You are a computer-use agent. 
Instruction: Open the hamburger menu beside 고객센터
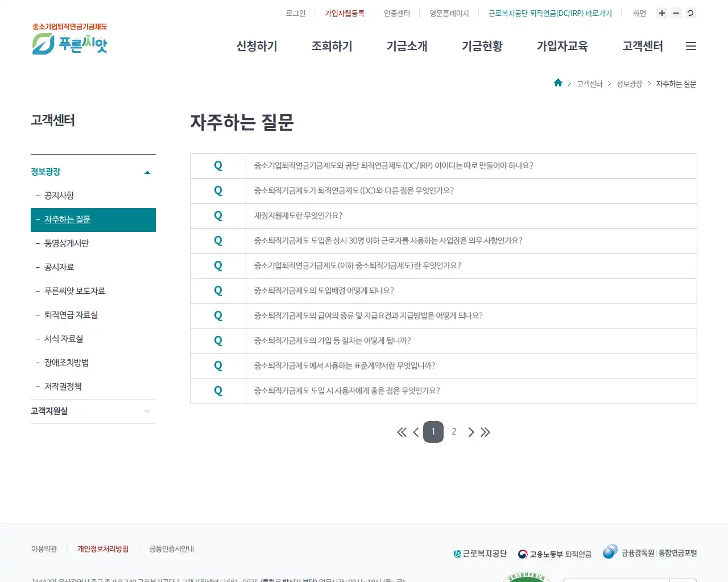point(691,46)
